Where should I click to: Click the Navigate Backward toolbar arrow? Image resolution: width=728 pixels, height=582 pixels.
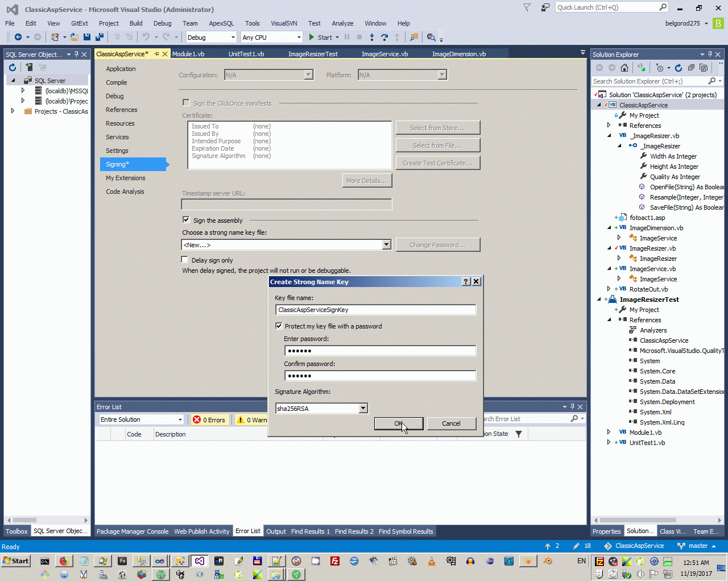18,37
